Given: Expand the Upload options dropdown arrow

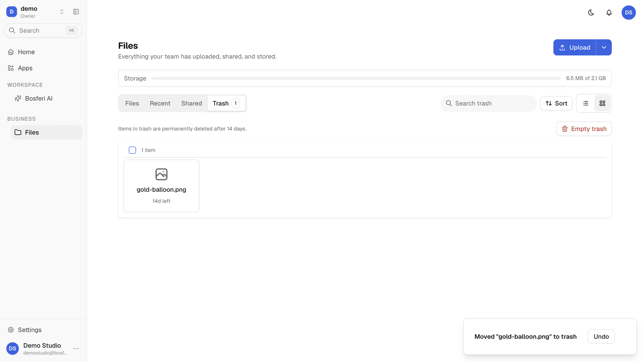Looking at the screenshot, I should tap(604, 47).
